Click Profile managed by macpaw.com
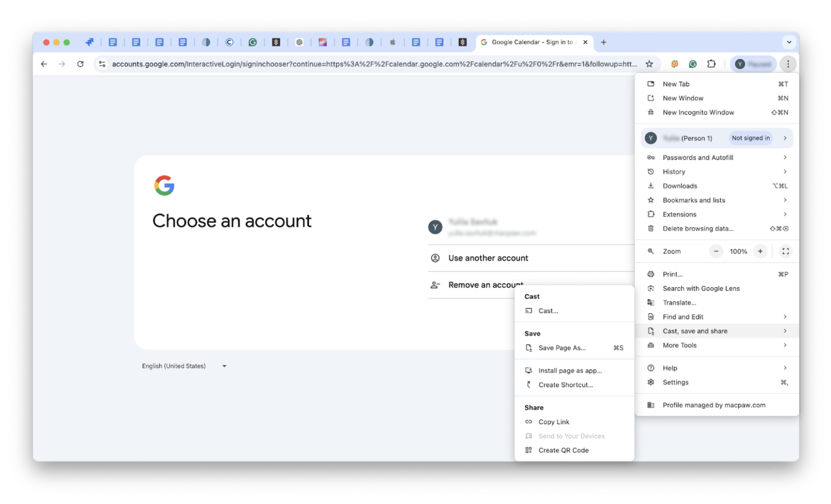The image size is (831, 504). [x=717, y=405]
